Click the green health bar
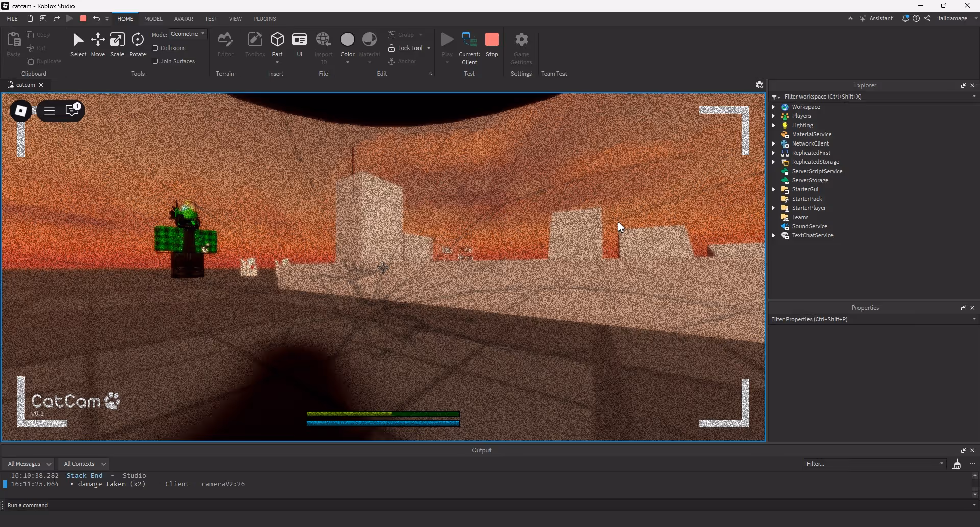Viewport: 980px width, 527px height. (383, 414)
